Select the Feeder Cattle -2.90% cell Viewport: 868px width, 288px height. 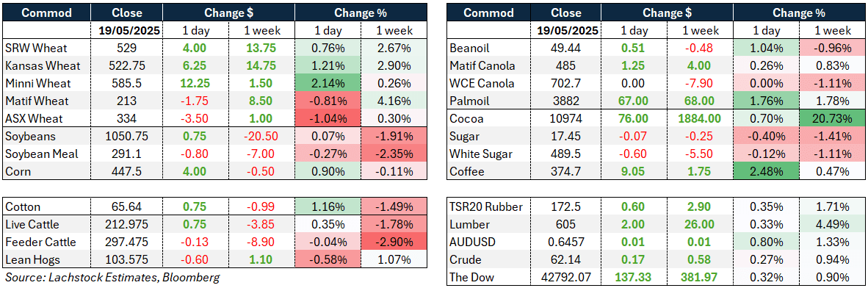[x=392, y=242]
